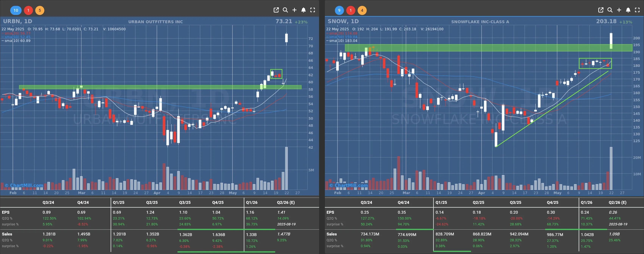644x254 pixels.
Task: Click Sales row label in URBN table
Action: click(7, 234)
